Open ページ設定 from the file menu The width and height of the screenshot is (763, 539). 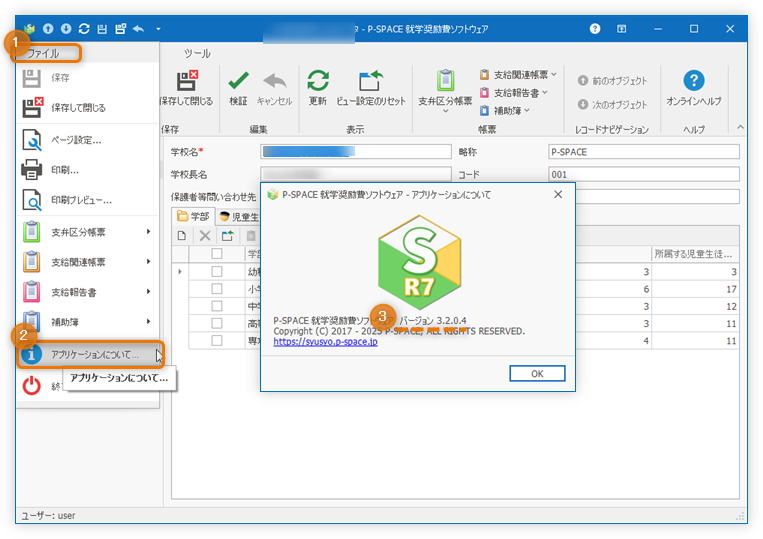pyautogui.click(x=75, y=139)
